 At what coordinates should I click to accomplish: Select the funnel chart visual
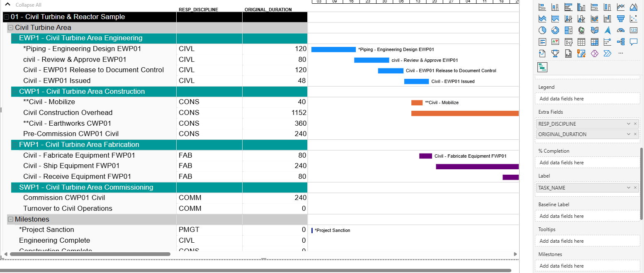(621, 18)
